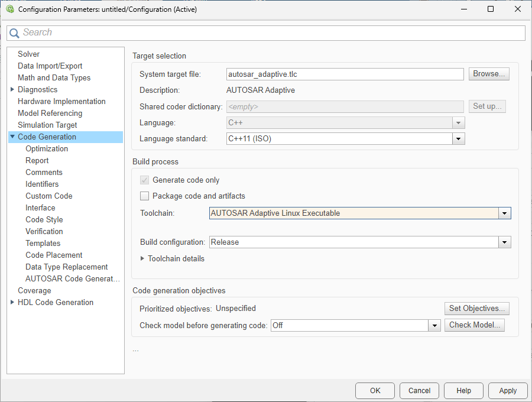This screenshot has height=402, width=532.
Task: Open the Language standard dropdown
Action: tap(459, 139)
